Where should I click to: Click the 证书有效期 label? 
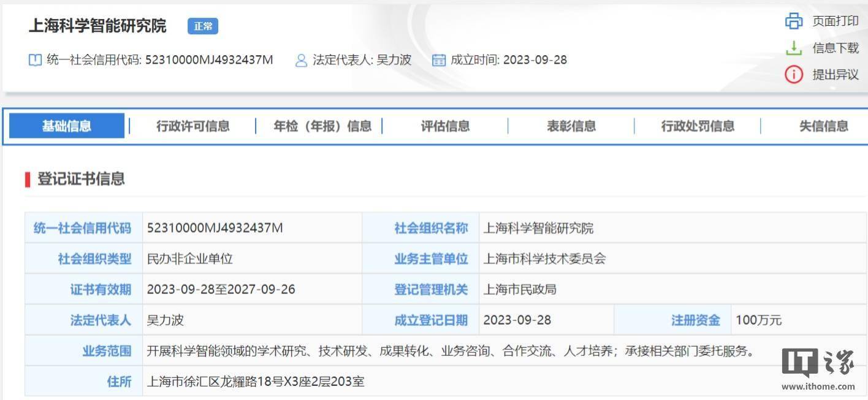(101, 289)
